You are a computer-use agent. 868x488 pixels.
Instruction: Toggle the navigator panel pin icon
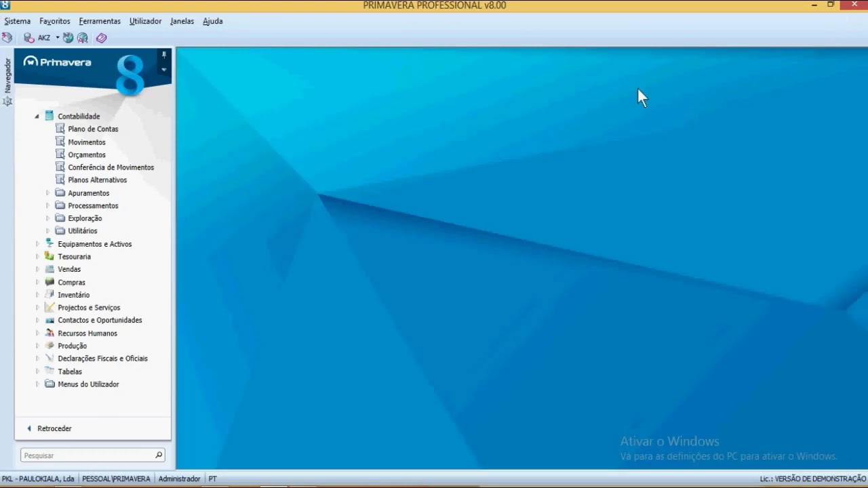pos(163,54)
